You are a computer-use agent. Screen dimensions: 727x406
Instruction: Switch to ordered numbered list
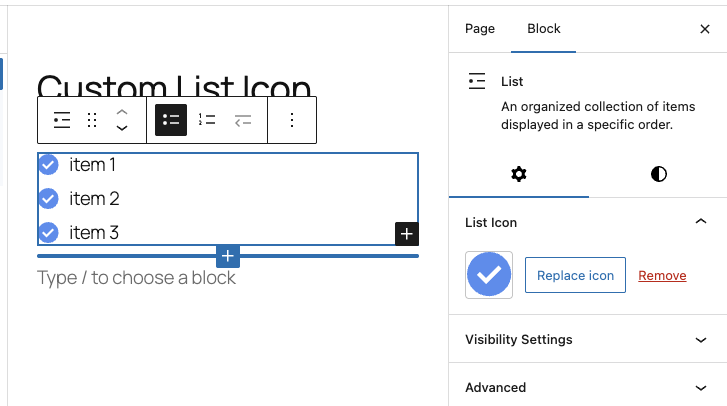[x=207, y=120]
